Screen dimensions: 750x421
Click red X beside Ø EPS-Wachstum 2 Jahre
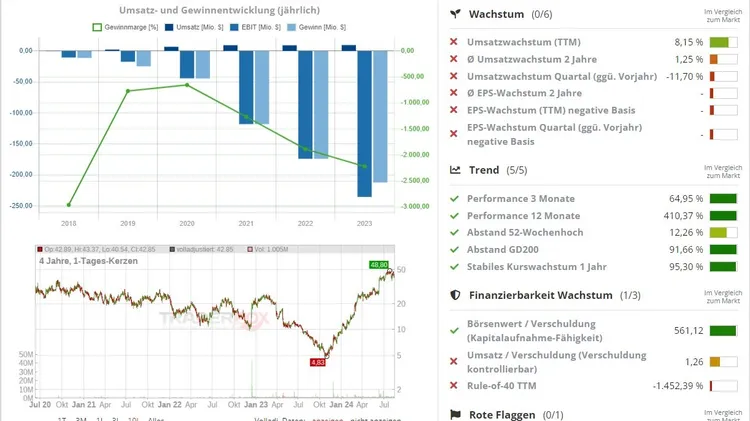coord(454,93)
